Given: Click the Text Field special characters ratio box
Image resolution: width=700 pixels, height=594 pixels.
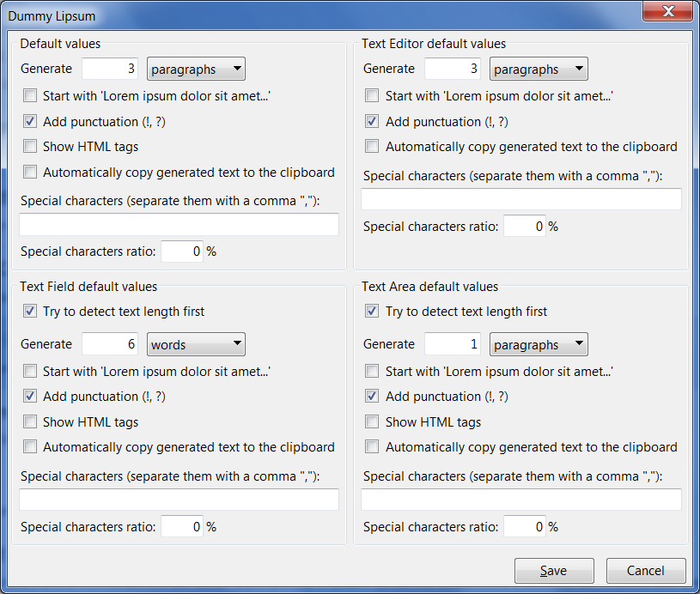Looking at the screenshot, I should pyautogui.click(x=182, y=527).
